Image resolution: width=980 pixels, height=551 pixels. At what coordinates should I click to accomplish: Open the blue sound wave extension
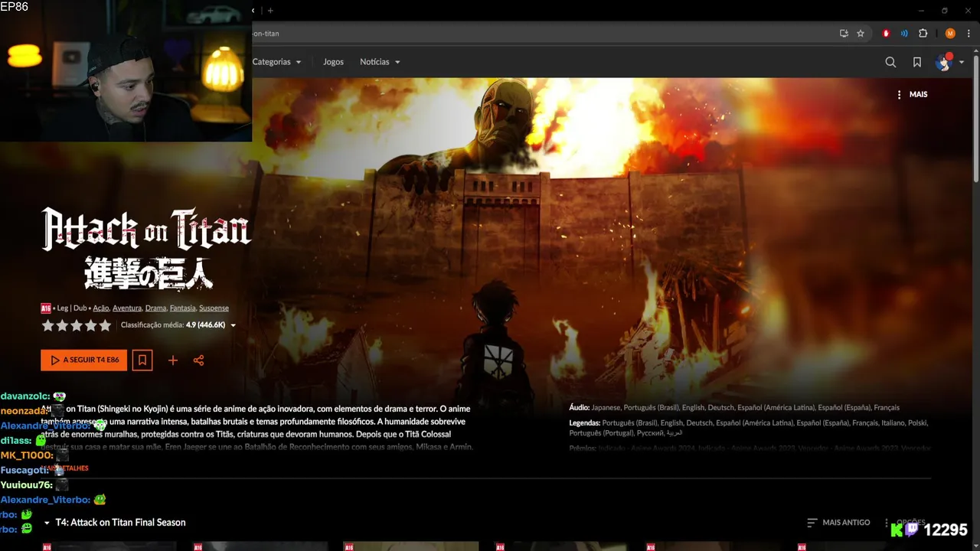click(904, 34)
